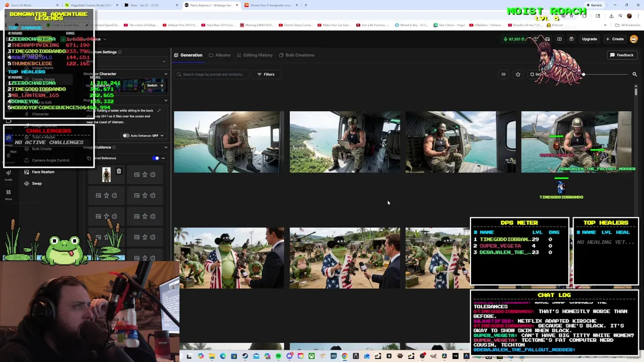This screenshot has height=362, width=644.
Task: Click the Image Guidance info icon
Action: coord(114,147)
